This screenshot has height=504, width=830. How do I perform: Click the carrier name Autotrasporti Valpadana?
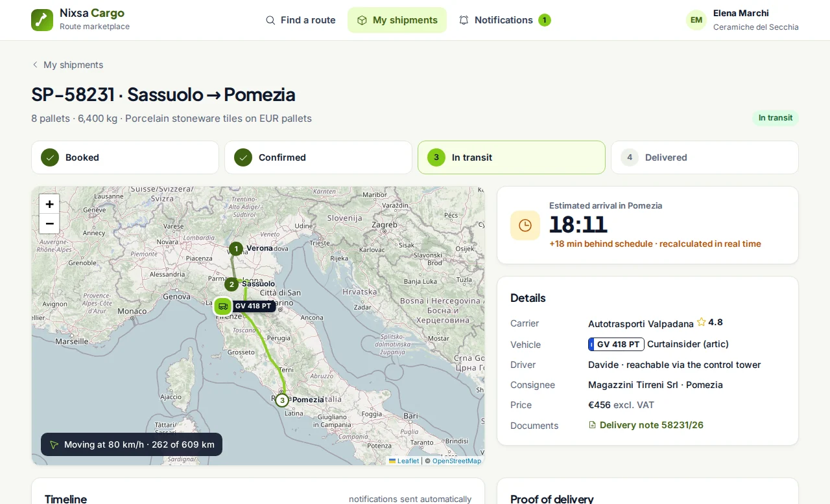[641, 323]
